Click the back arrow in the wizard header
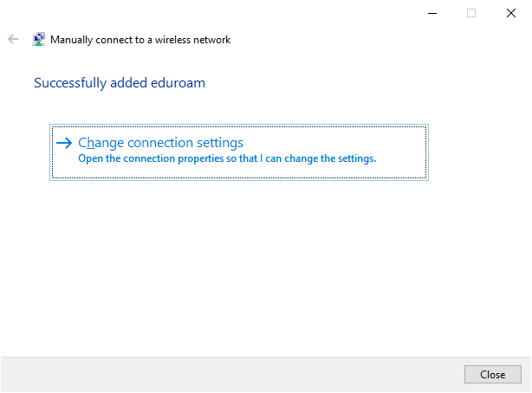Screen dimensions: 532x393 click(x=13, y=40)
